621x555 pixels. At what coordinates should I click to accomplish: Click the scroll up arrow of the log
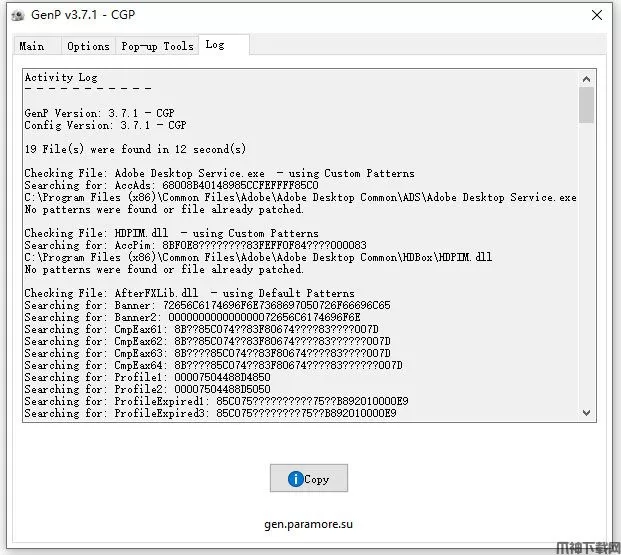tap(587, 79)
